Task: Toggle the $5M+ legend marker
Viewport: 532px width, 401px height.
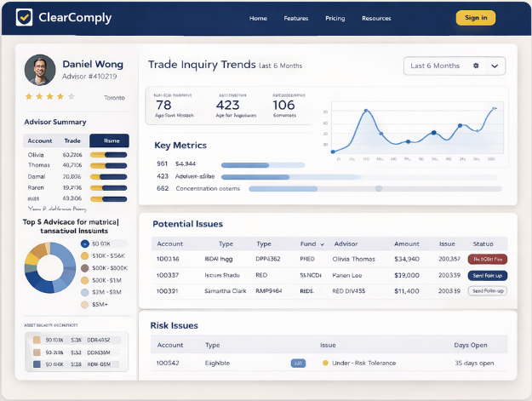Action: coord(84,304)
